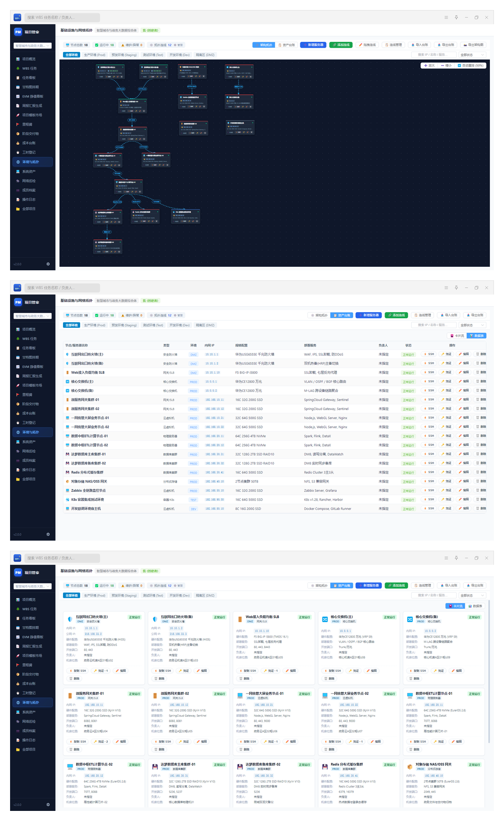Click the 缩小 zoom-out button on the topology canvas
The width and height of the screenshot is (504, 821).
pyautogui.click(x=447, y=66)
